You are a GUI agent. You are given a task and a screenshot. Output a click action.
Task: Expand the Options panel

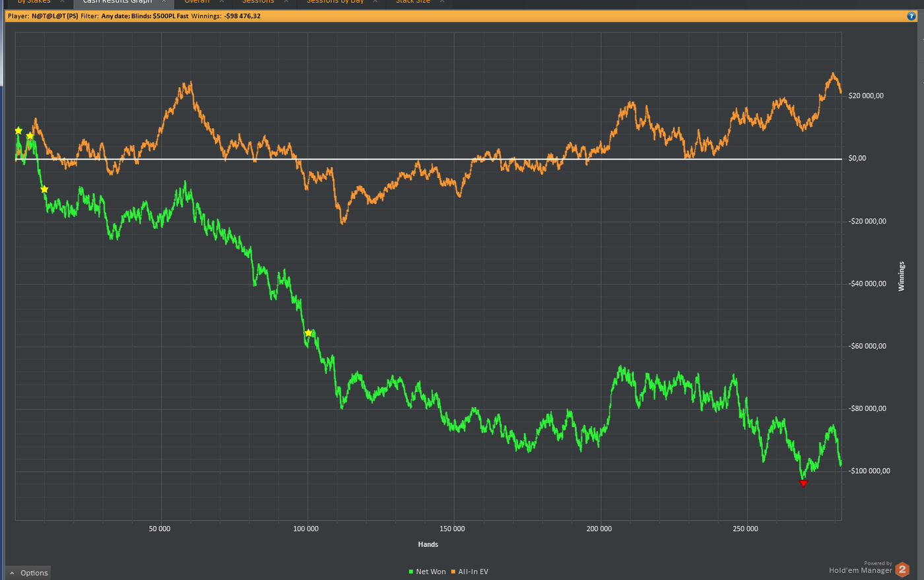[28, 573]
